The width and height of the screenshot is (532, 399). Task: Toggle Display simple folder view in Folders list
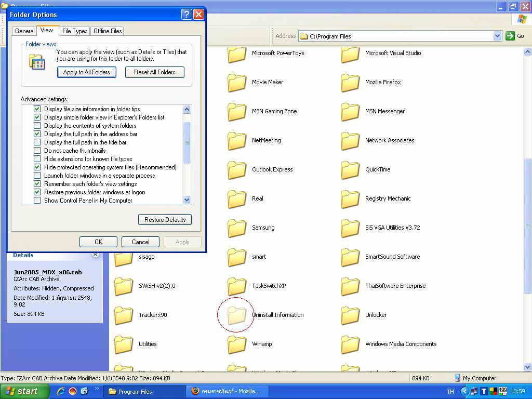37,117
